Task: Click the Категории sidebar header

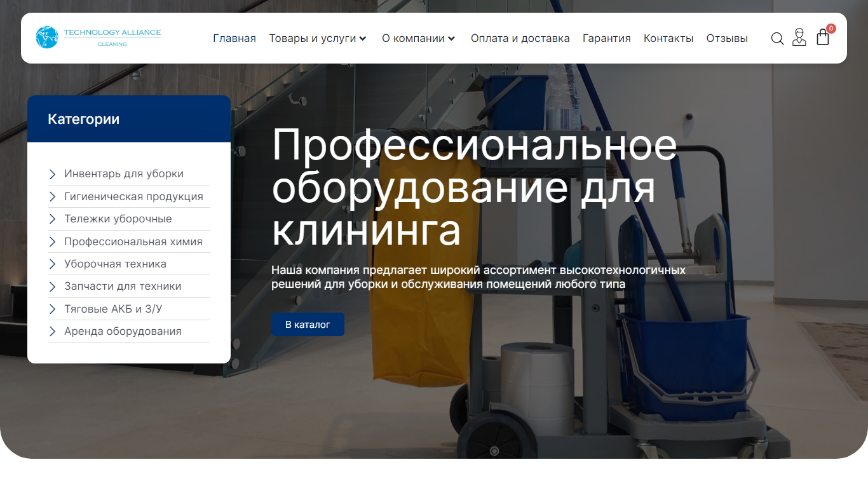Action: tap(129, 119)
